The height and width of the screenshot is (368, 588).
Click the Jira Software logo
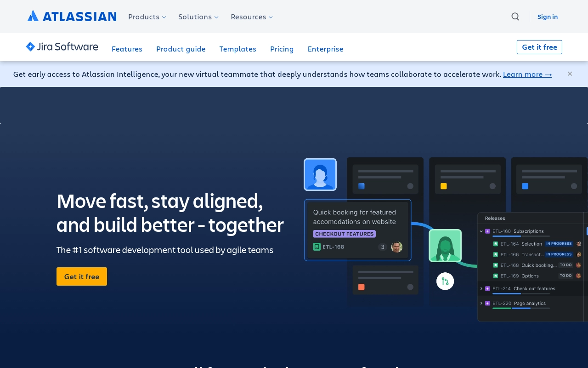[x=62, y=46]
